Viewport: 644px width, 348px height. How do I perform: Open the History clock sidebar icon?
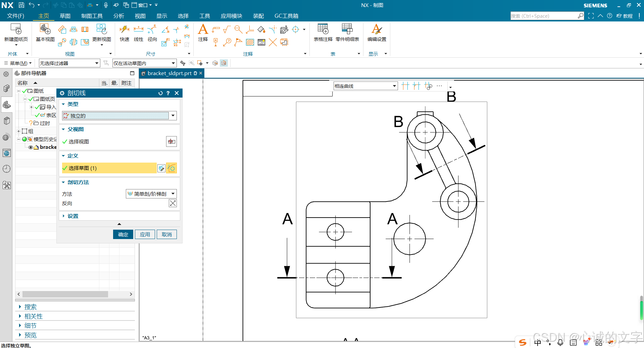click(x=7, y=169)
